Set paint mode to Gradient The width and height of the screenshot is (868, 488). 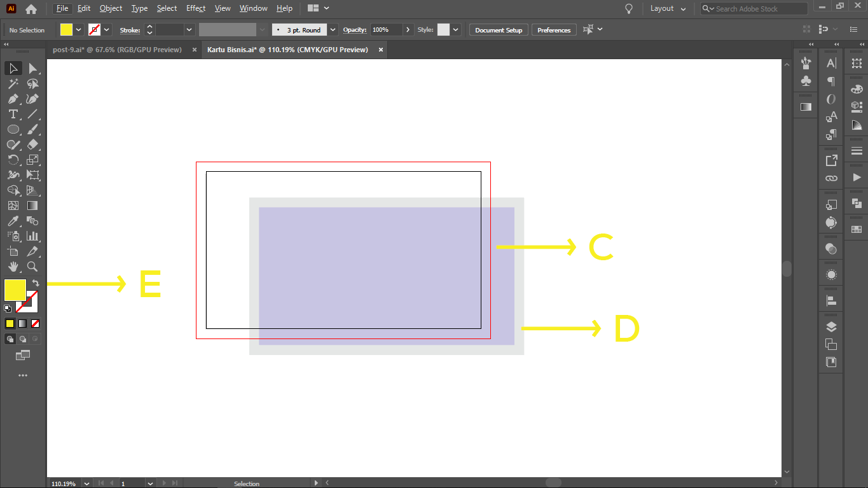coord(22,323)
